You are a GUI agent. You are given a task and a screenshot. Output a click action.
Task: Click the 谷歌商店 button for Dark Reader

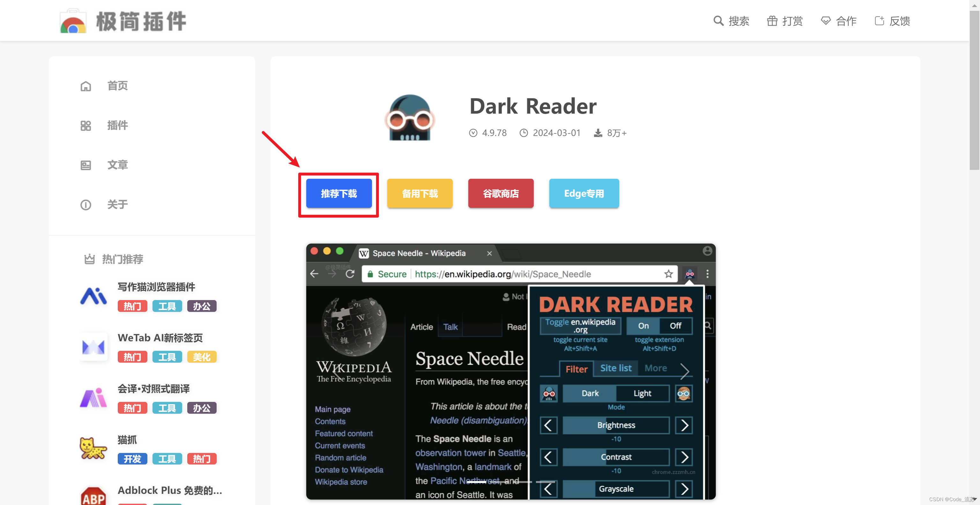tap(502, 193)
